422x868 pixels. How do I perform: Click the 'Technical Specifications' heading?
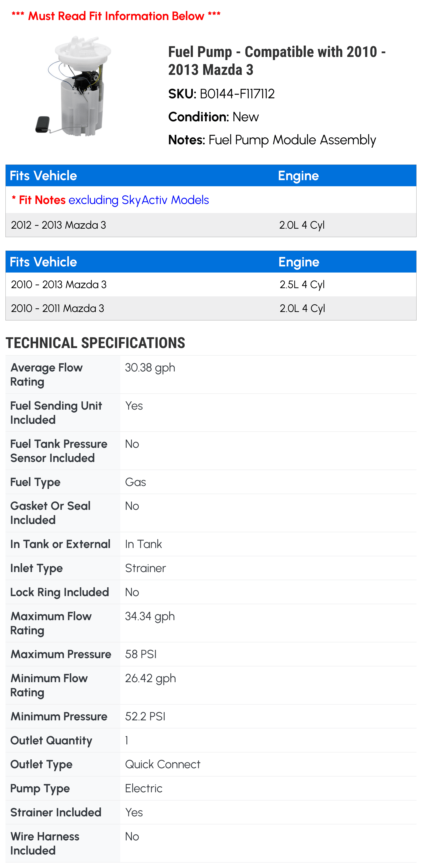(95, 343)
